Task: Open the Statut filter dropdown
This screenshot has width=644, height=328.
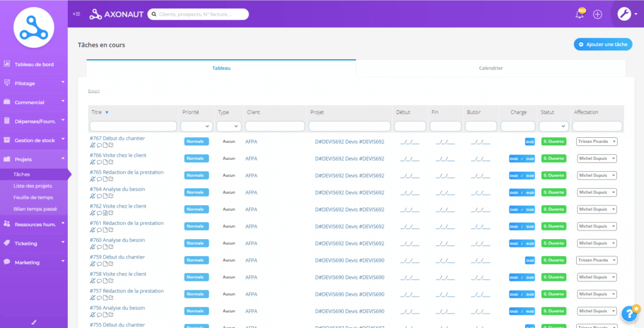Action: point(553,126)
